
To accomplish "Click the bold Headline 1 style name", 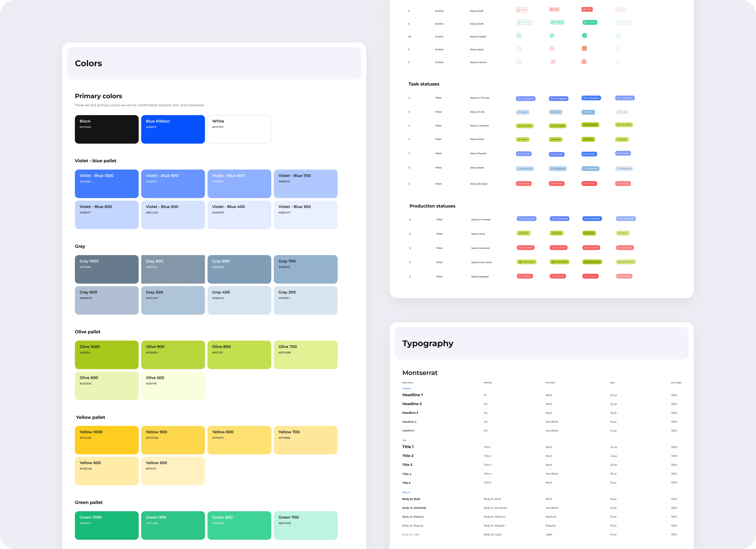I will (412, 395).
